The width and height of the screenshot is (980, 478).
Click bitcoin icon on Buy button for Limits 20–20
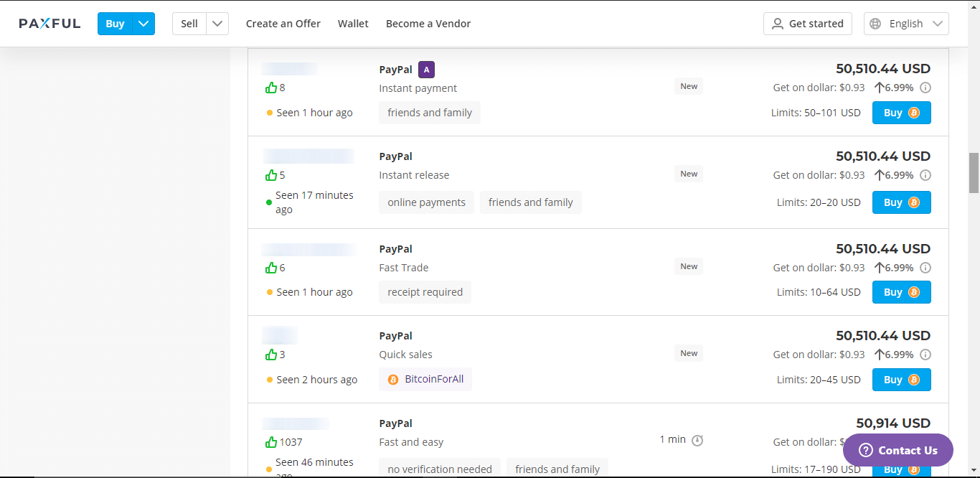tap(914, 202)
